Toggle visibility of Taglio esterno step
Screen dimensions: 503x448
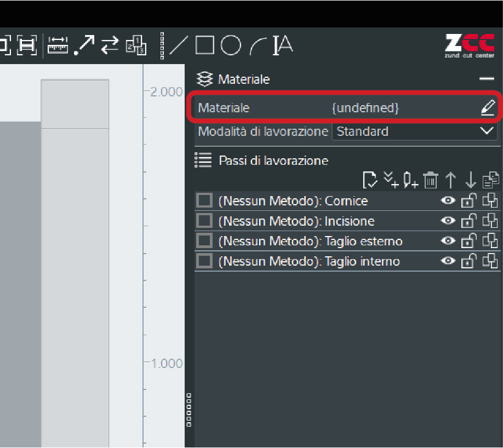tap(448, 241)
